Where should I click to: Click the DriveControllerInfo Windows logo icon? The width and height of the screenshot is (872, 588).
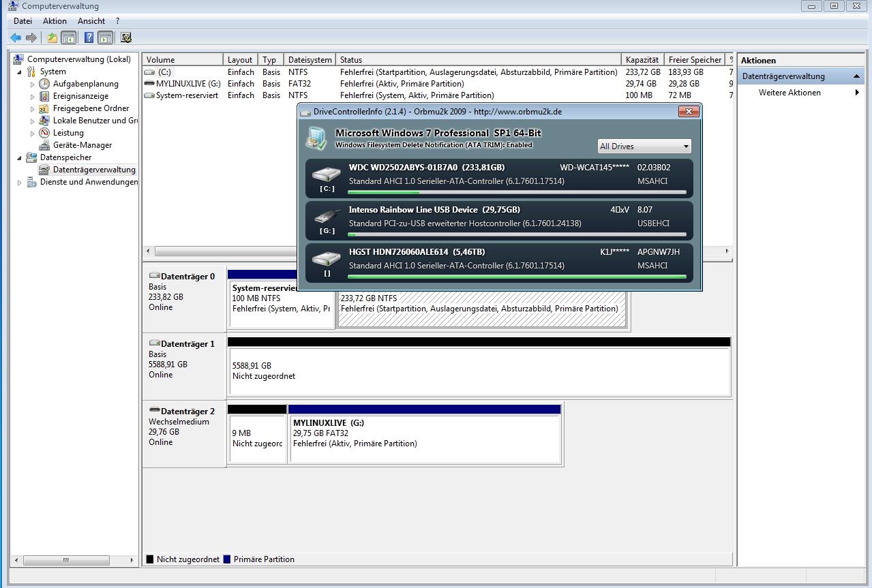317,138
